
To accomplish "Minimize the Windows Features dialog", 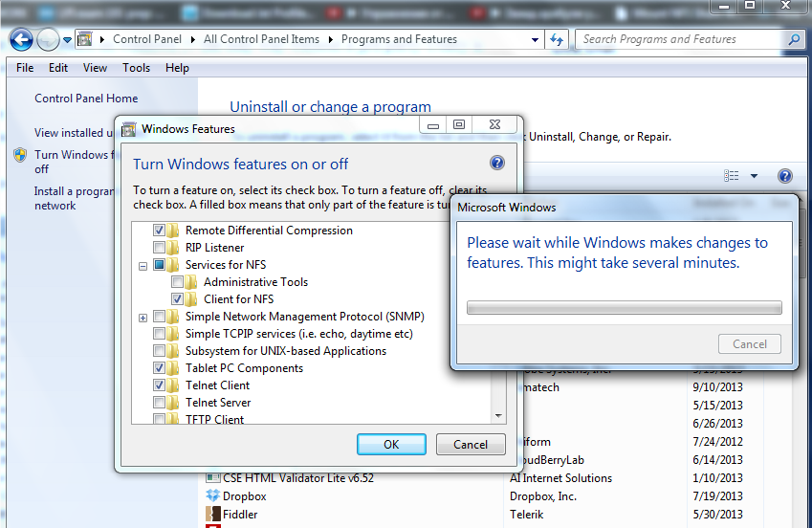I will point(433,125).
